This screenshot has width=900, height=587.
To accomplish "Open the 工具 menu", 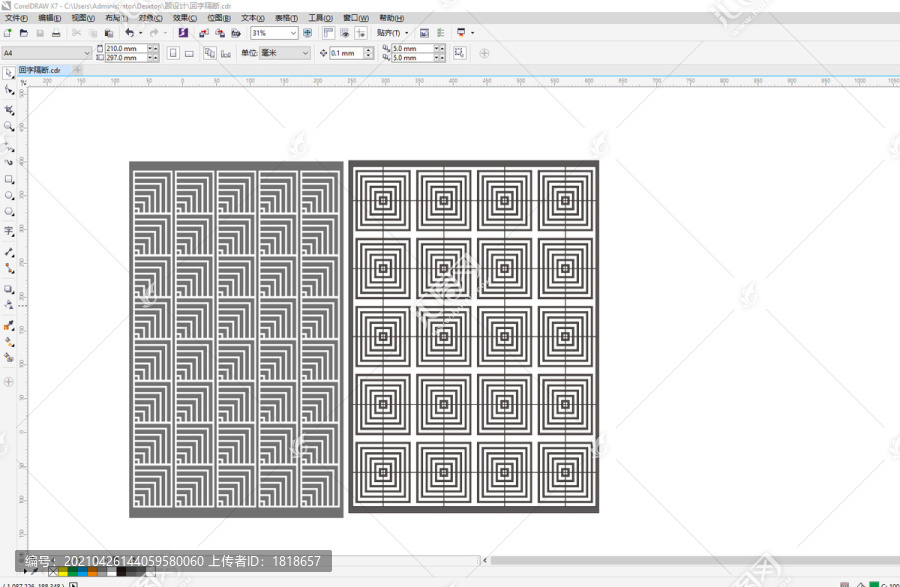I will click(x=320, y=18).
